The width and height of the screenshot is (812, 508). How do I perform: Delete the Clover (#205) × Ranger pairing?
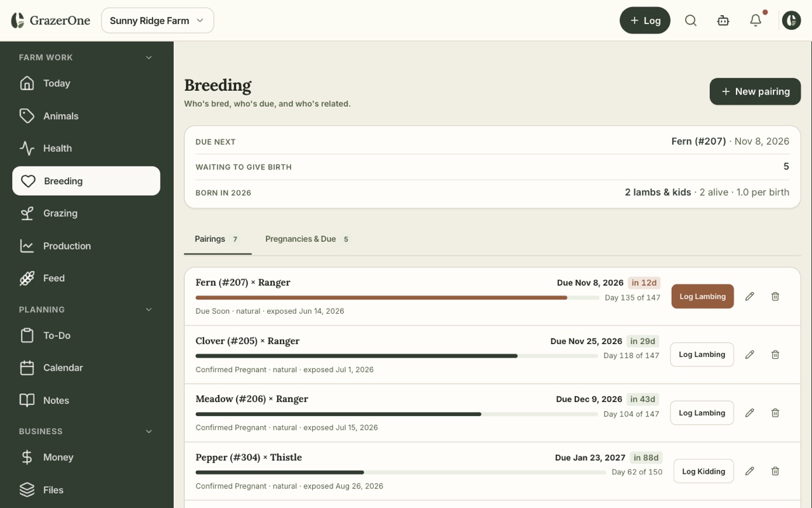[775, 355]
